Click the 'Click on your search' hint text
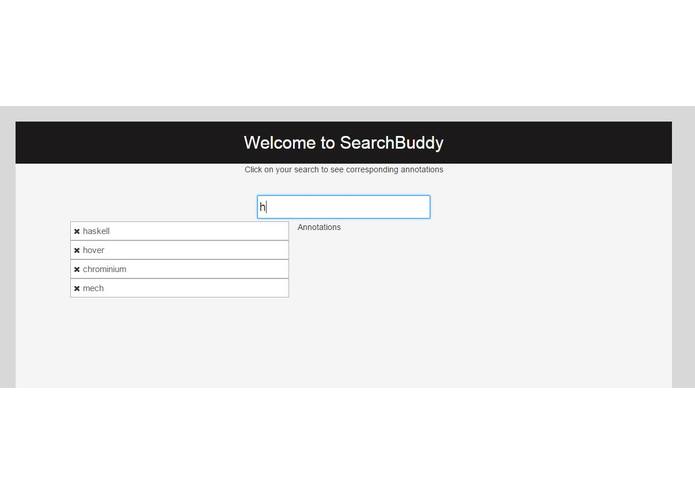 (344, 170)
